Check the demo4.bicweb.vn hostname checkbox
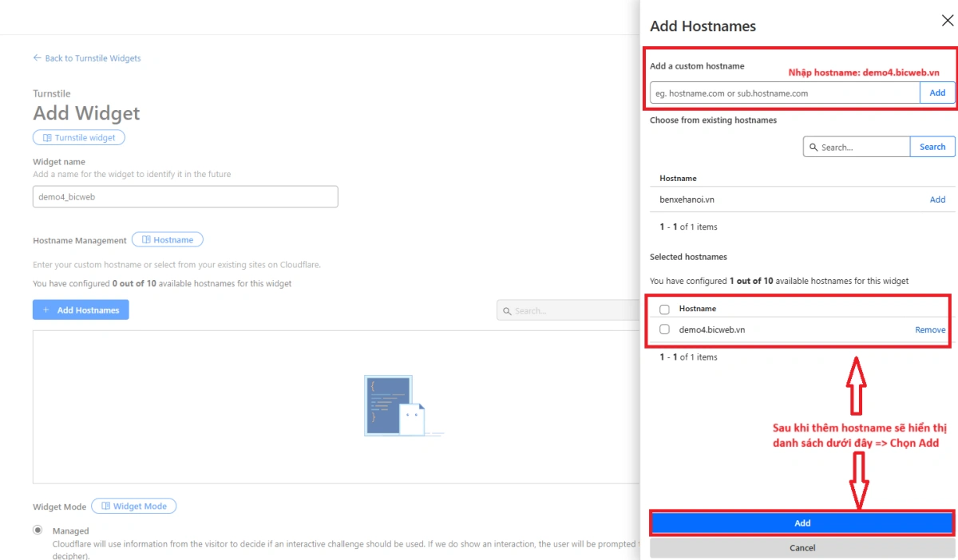 664,329
